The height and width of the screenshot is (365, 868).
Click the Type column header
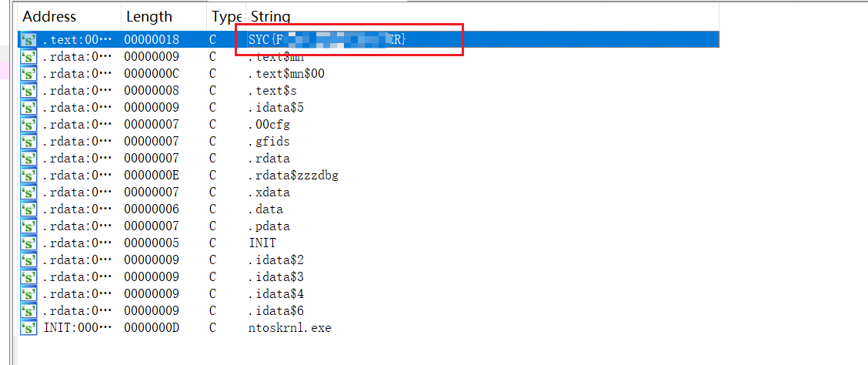pos(226,17)
